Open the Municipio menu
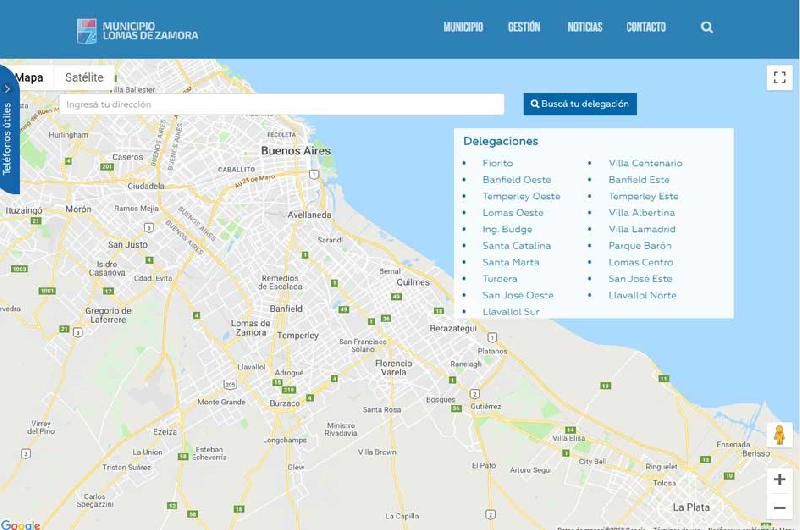Image resolution: width=800 pixels, height=530 pixels. (x=463, y=28)
